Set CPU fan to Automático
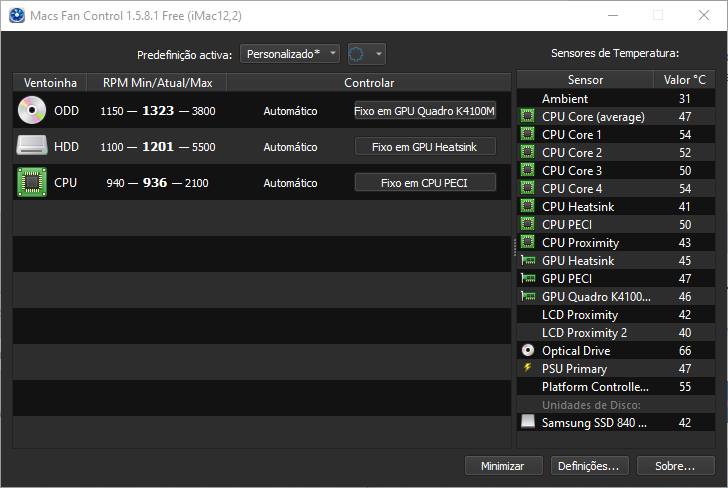 pos(290,183)
